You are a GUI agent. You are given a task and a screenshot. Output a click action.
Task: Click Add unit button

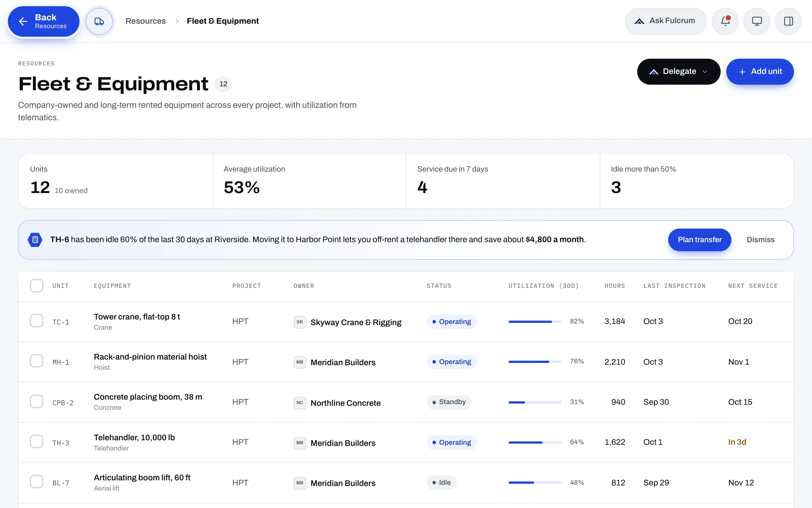760,72
